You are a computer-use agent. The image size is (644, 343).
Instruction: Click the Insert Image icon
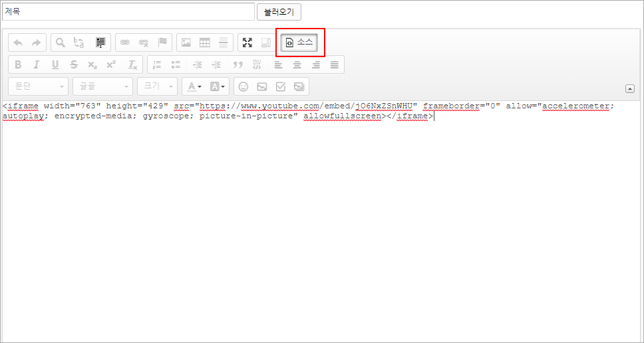pyautogui.click(x=186, y=43)
